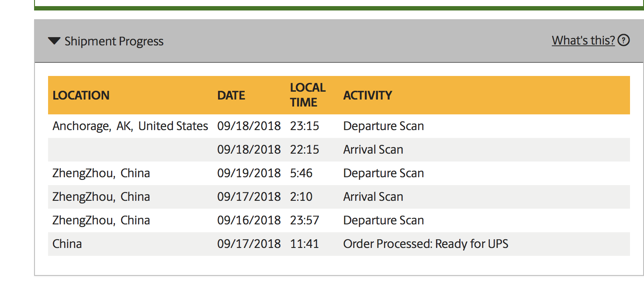Select the 22:15 Arrival Scan activity
The height and width of the screenshot is (282, 644).
pos(373,150)
